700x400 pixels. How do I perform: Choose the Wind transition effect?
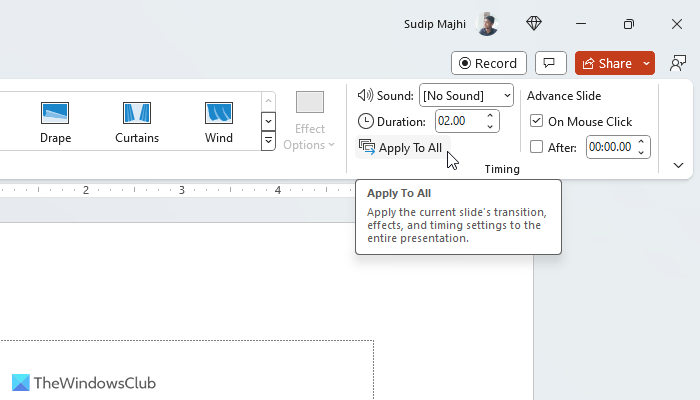[218, 122]
